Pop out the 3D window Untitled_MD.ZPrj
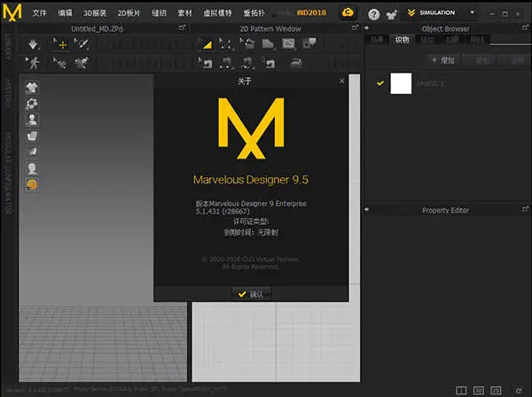 182,28
